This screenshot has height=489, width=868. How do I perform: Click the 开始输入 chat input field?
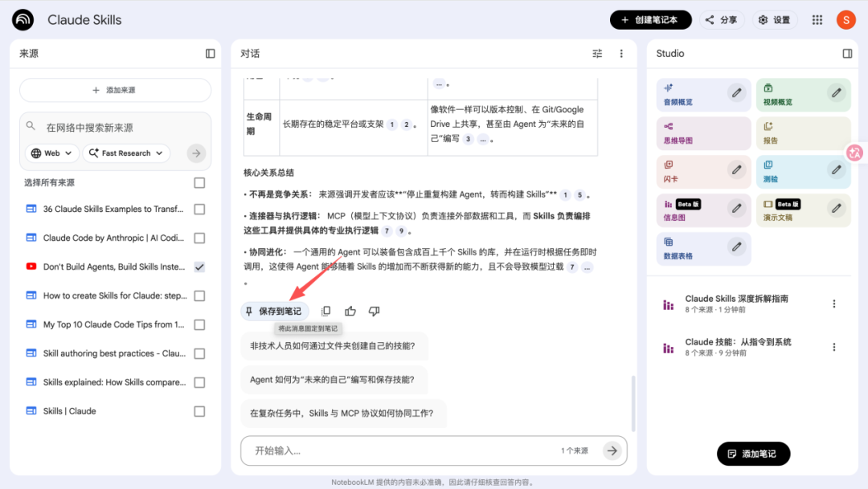pos(402,451)
